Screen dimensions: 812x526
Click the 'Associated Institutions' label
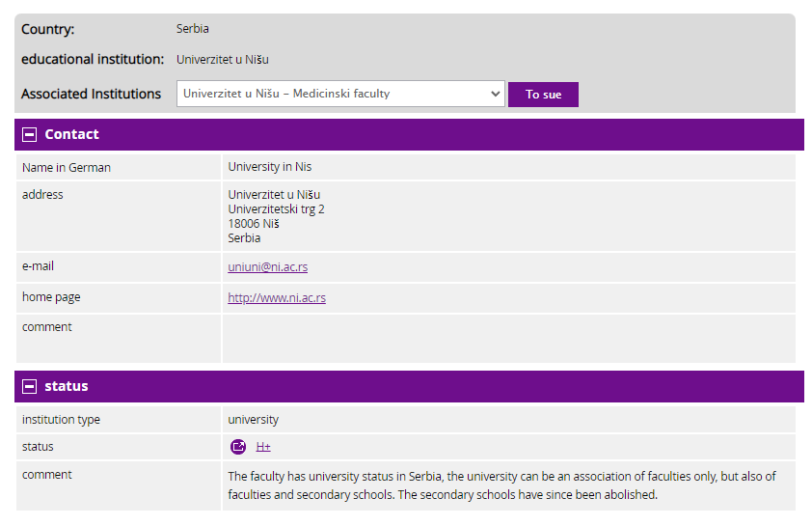[x=92, y=94]
